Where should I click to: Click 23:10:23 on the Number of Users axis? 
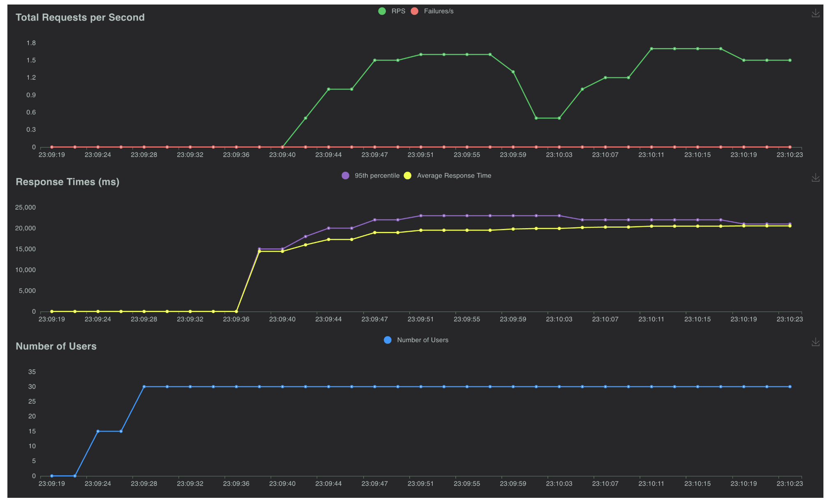coord(790,483)
